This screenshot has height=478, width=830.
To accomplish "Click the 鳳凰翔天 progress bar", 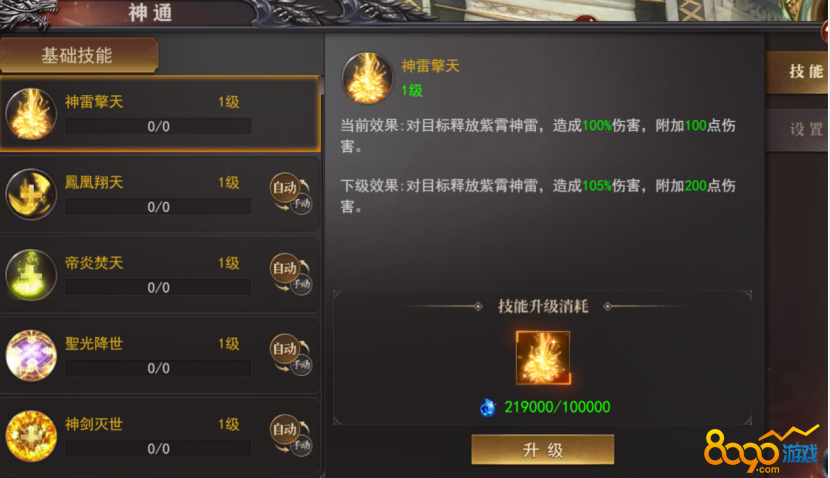I will coord(158,207).
